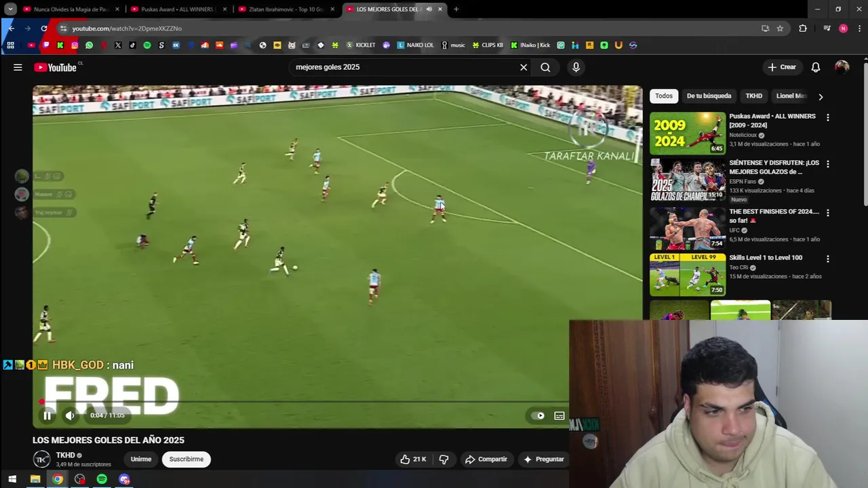Mute the video volume speaker icon
The width and height of the screenshot is (868, 488).
(x=70, y=415)
